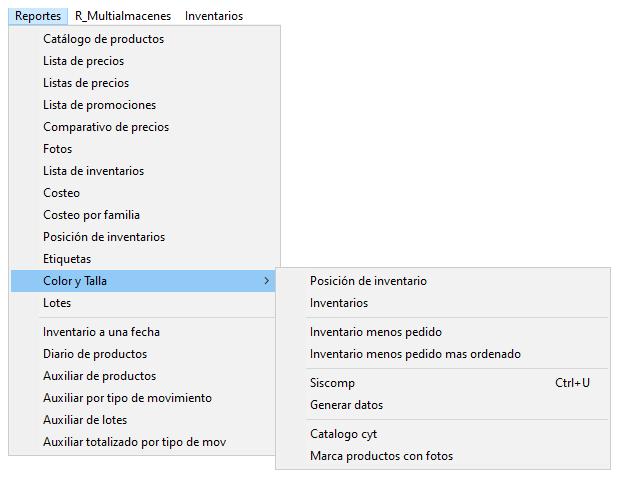Choose Inventario a una fecha
Viewport: 620px width, 479px height.
pos(145,332)
